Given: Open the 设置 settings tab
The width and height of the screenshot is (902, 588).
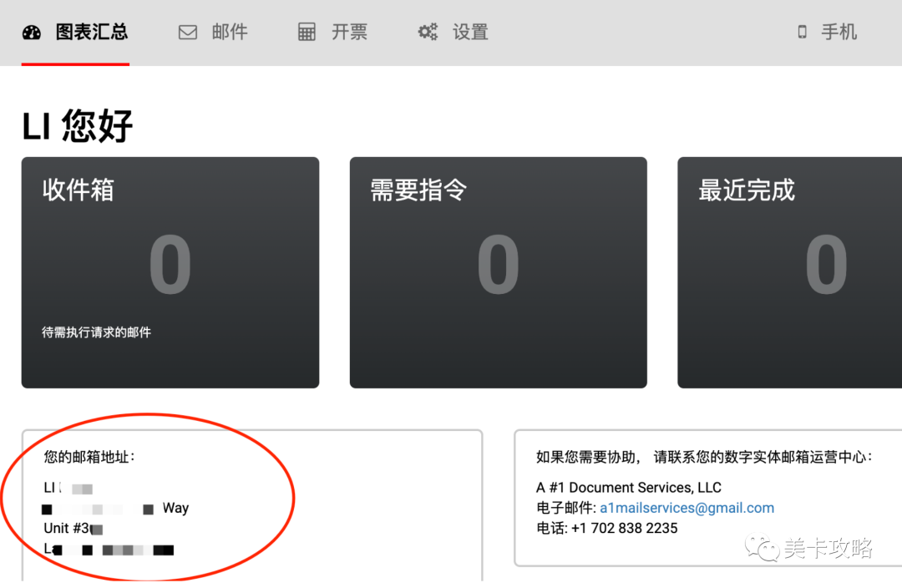Looking at the screenshot, I should (x=470, y=32).
